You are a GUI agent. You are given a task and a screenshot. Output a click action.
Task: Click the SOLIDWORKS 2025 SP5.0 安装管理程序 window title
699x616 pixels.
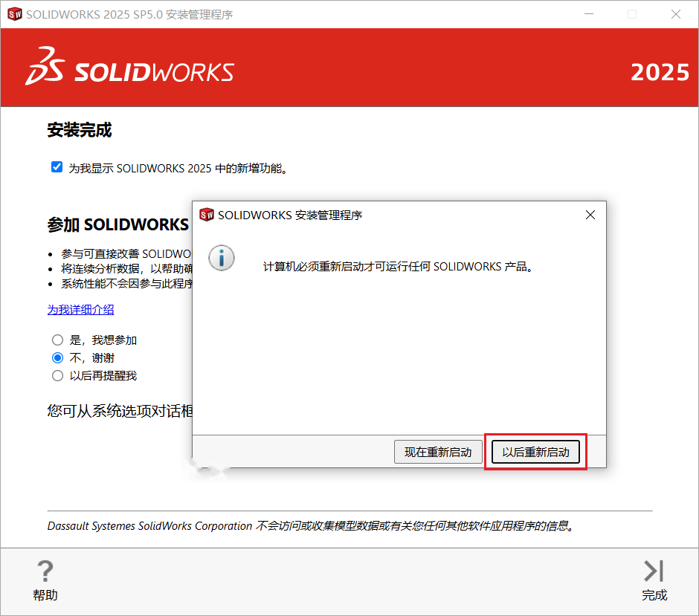[129, 15]
